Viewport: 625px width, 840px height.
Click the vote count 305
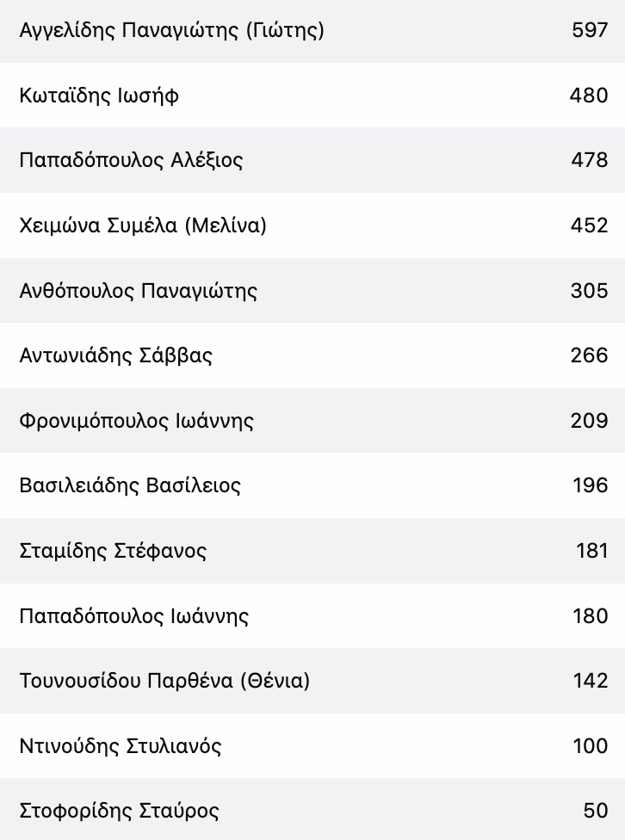click(589, 291)
